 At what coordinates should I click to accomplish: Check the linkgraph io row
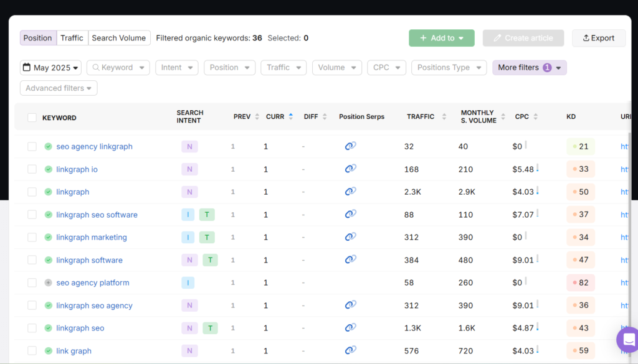click(32, 169)
